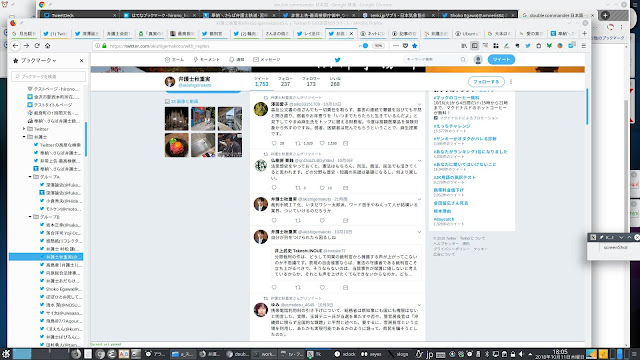Open the xclock taskbar entry
Viewport: 640px width, 360px height.
pos(345,354)
